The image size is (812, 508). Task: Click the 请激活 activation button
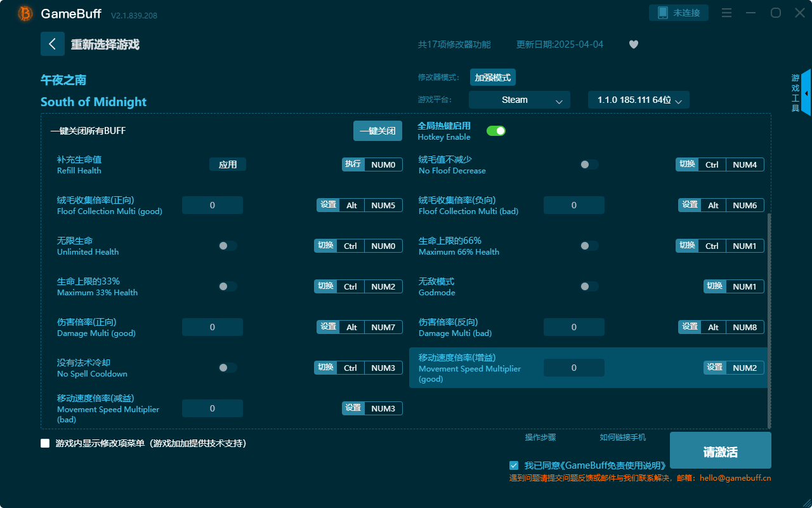tap(720, 450)
